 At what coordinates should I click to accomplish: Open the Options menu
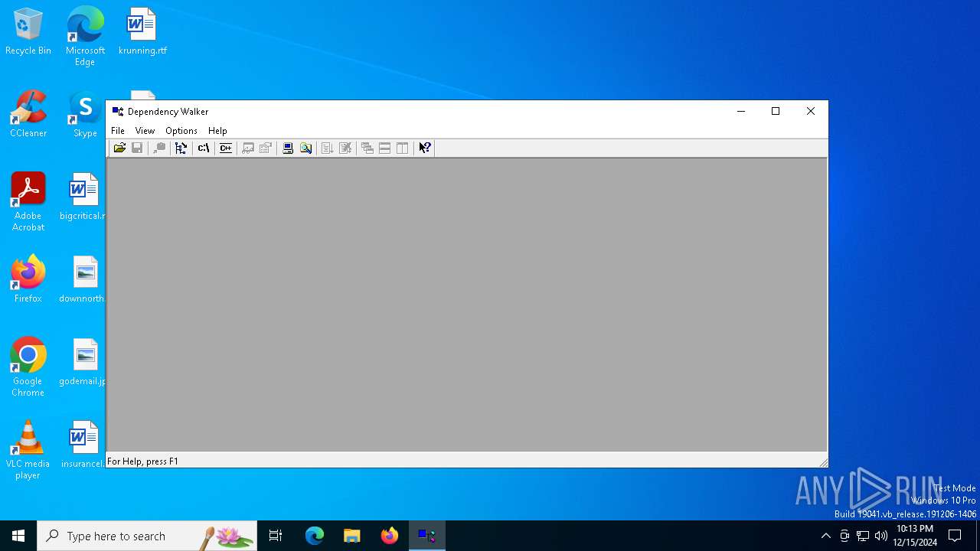pyautogui.click(x=181, y=131)
